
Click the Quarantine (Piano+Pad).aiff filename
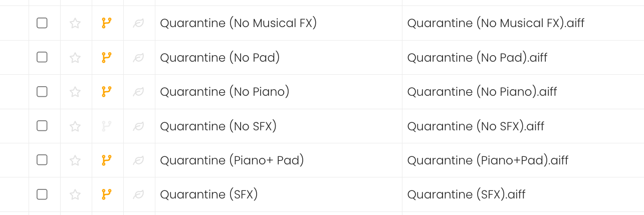pos(488,160)
